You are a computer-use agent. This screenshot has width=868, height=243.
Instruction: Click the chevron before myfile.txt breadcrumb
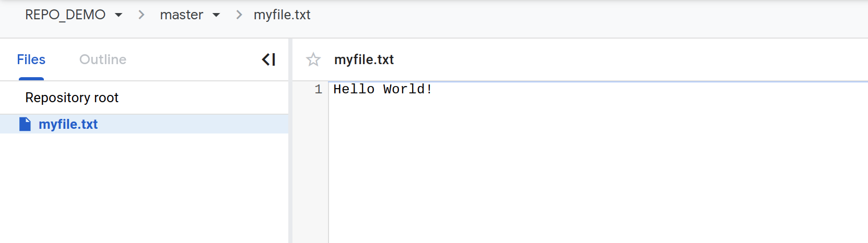[239, 15]
